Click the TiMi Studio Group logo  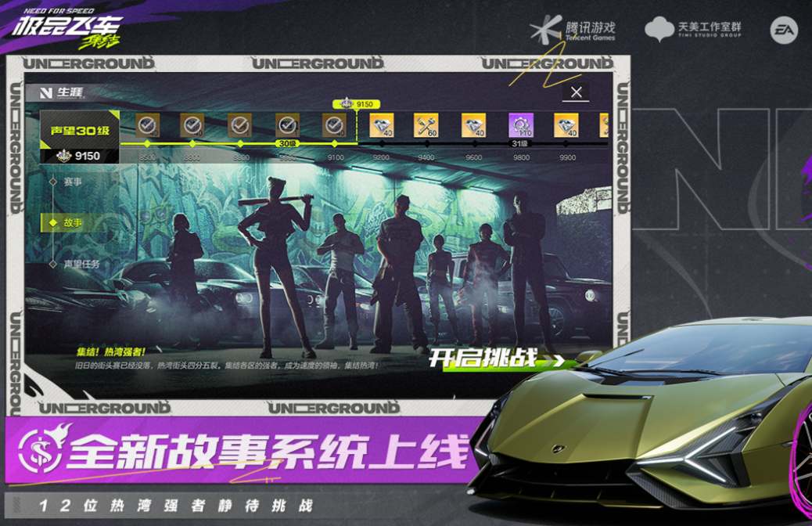point(692,30)
